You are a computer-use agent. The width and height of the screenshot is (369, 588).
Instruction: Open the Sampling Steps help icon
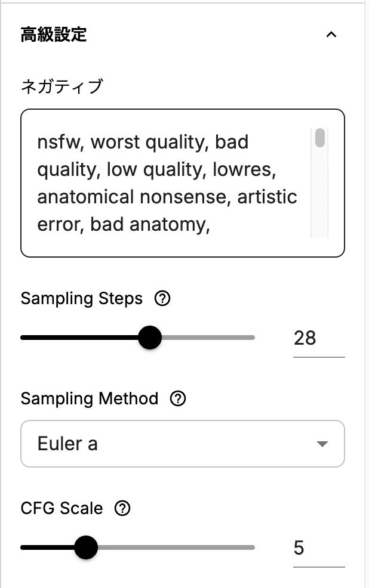pyautogui.click(x=162, y=298)
